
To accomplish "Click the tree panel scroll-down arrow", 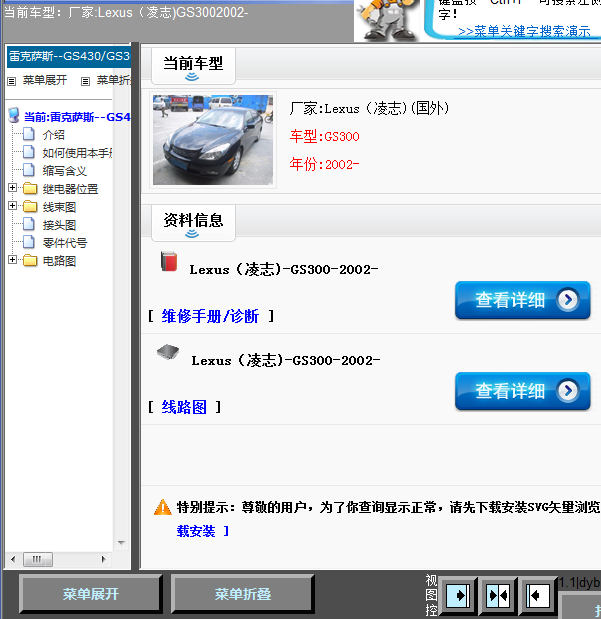I will (x=122, y=543).
